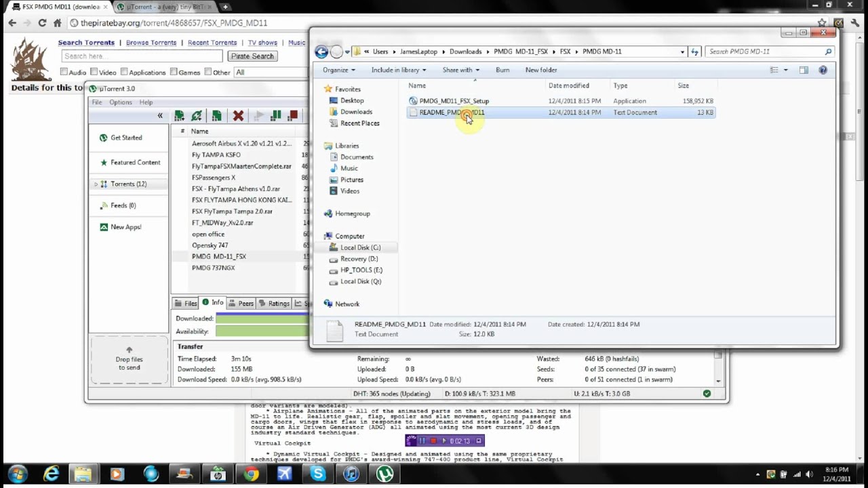Click the Pirate Bay search input field
Screen dimensions: 868x488
pos(142,56)
